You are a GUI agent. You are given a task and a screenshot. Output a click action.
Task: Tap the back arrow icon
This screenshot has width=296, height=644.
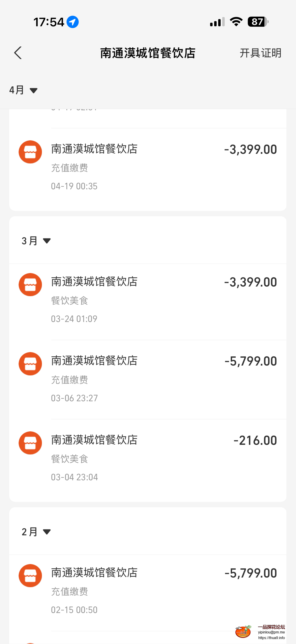(18, 53)
